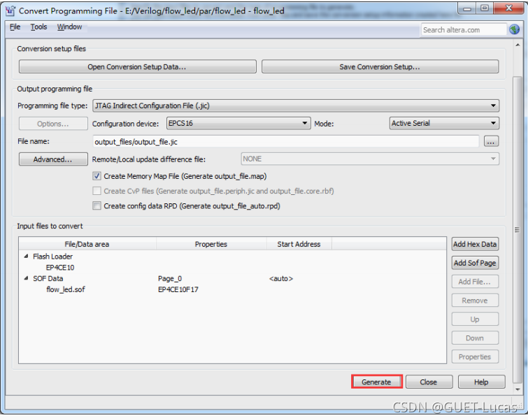Click the scrollbar up arrow
This screenshot has height=420, width=528.
(518, 45)
